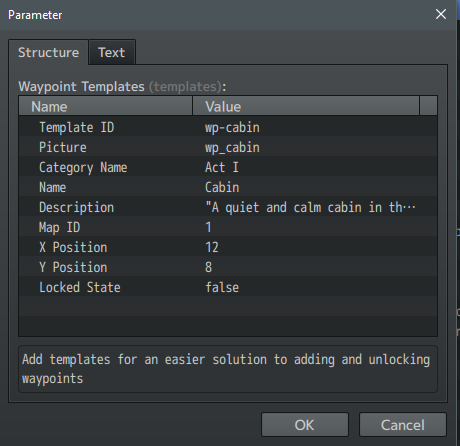
Task: Click the wp-cabin value cell
Action: point(232,127)
